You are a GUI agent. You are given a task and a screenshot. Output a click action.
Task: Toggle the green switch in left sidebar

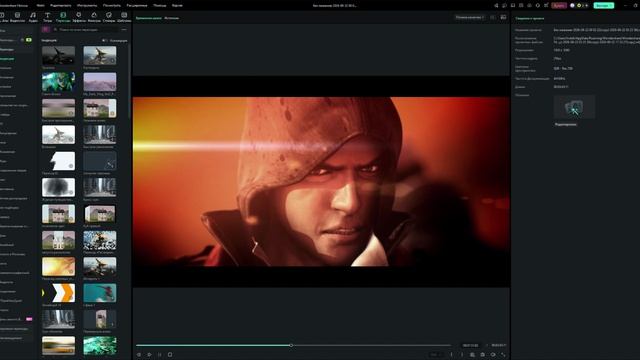point(29,40)
